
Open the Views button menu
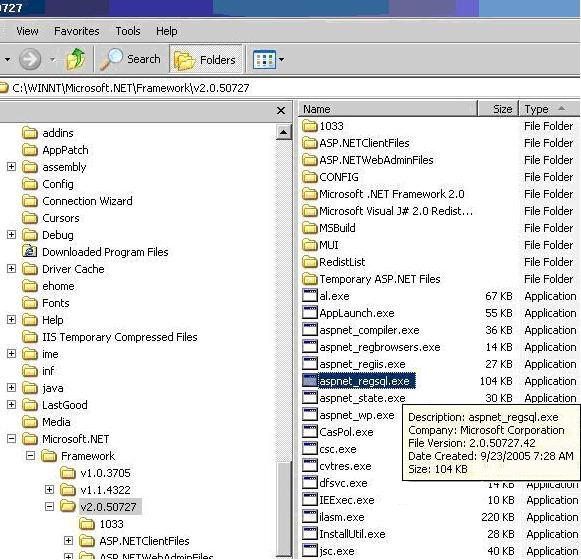point(268,59)
